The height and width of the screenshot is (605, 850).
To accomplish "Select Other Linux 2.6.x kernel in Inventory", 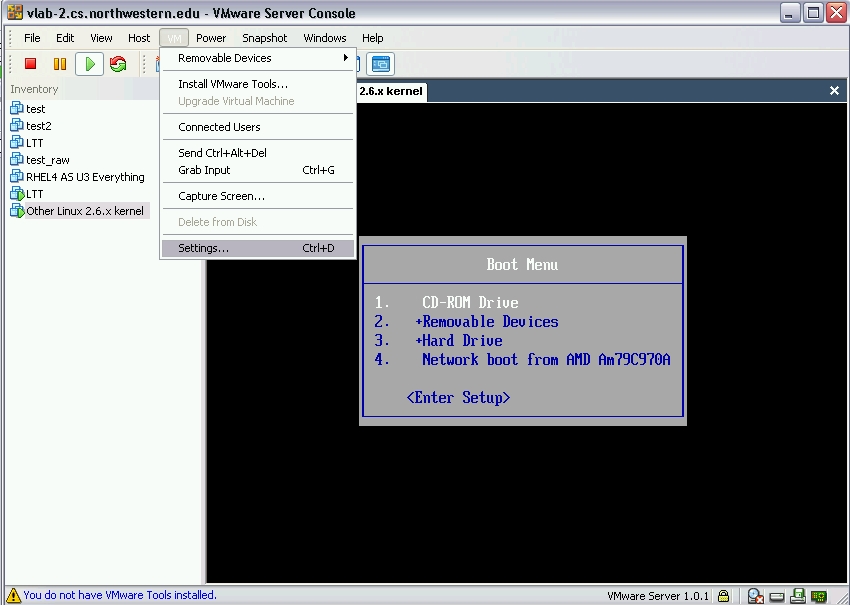I will [78, 211].
